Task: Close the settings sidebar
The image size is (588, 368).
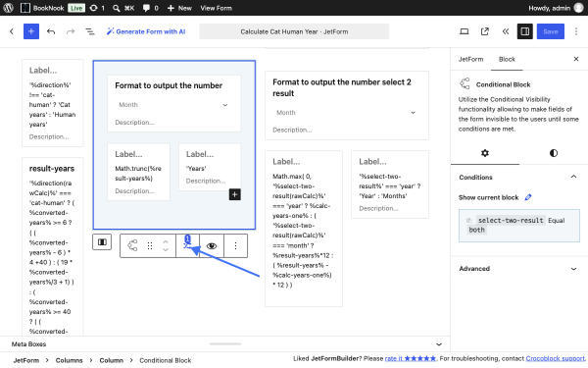Action: pyautogui.click(x=576, y=59)
